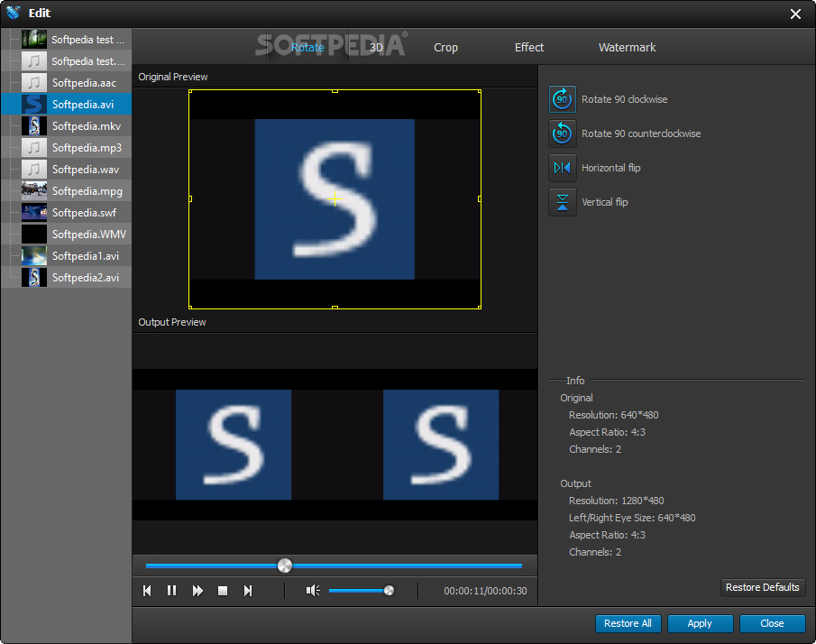Viewport: 816px width, 644px height.
Task: Select Softpedia.mkv in the file list
Action: coord(66,126)
